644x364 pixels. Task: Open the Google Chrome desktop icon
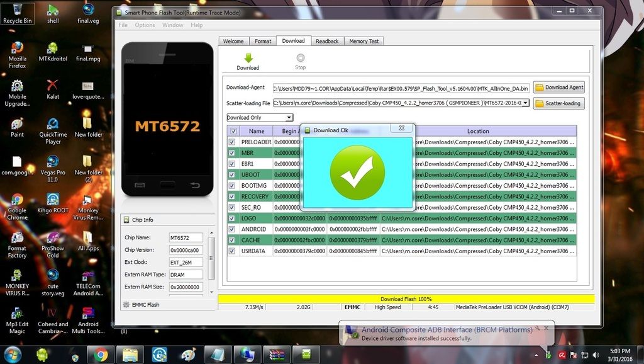coord(17,207)
